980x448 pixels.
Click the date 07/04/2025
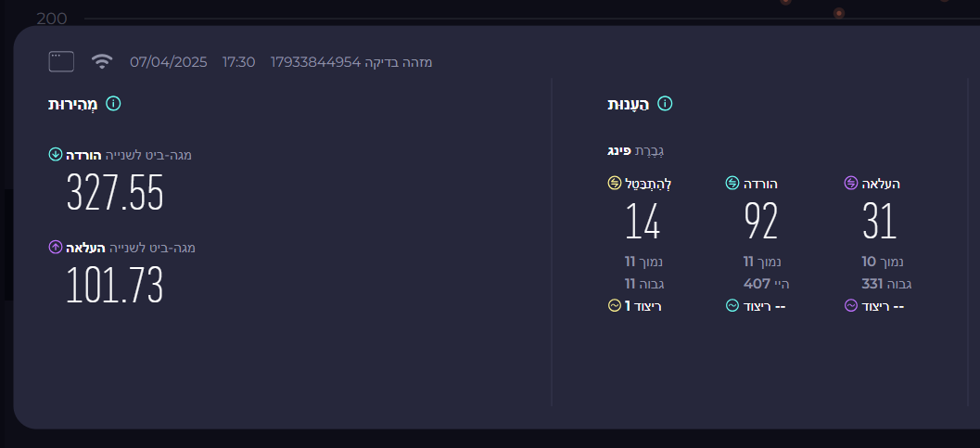(x=168, y=62)
